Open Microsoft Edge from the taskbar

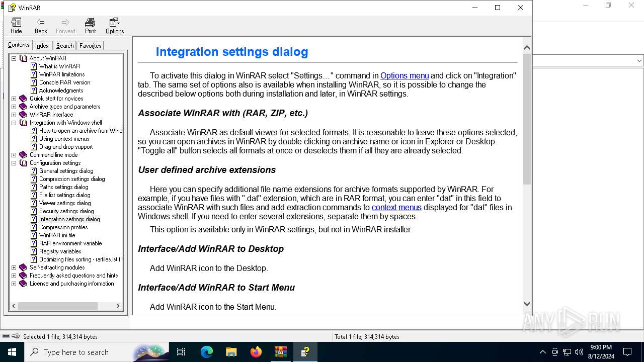coord(207,352)
